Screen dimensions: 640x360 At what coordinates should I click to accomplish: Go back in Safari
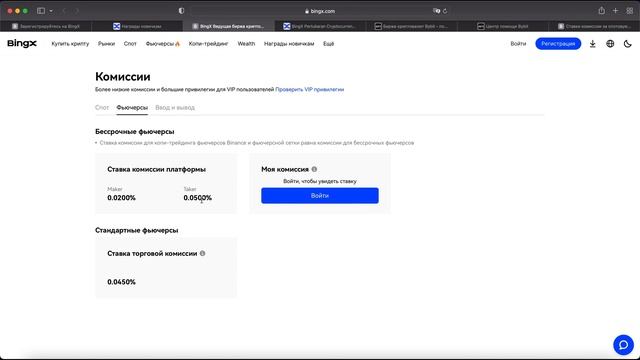(64, 11)
